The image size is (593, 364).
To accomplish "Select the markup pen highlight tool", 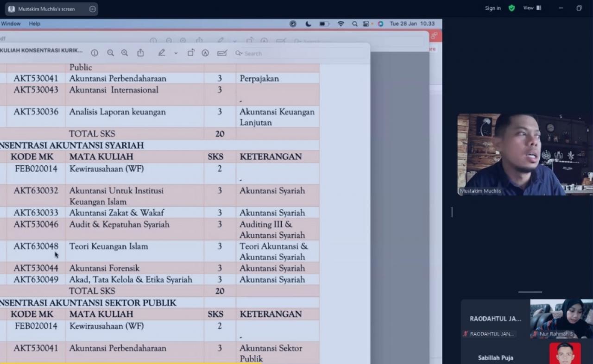I will tap(161, 53).
